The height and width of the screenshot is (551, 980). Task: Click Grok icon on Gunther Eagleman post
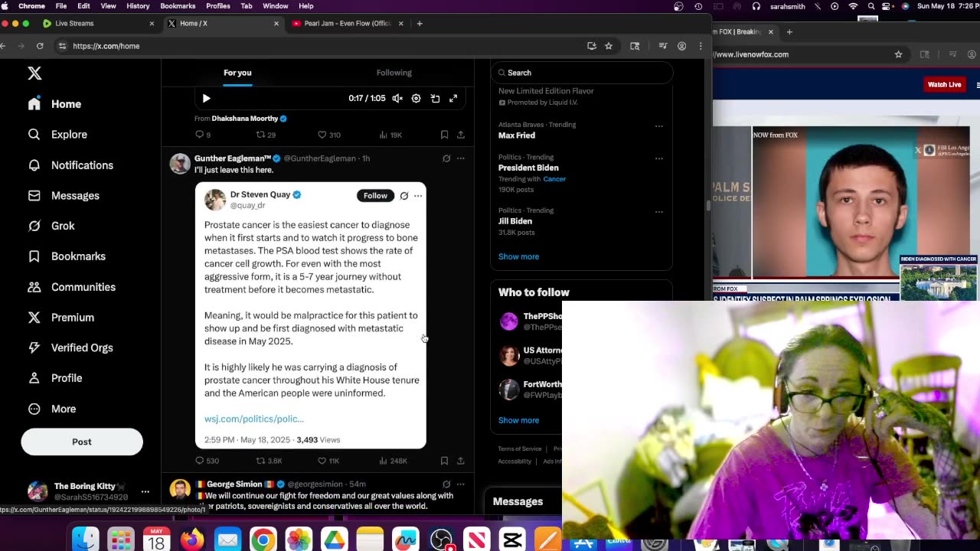[x=446, y=158]
